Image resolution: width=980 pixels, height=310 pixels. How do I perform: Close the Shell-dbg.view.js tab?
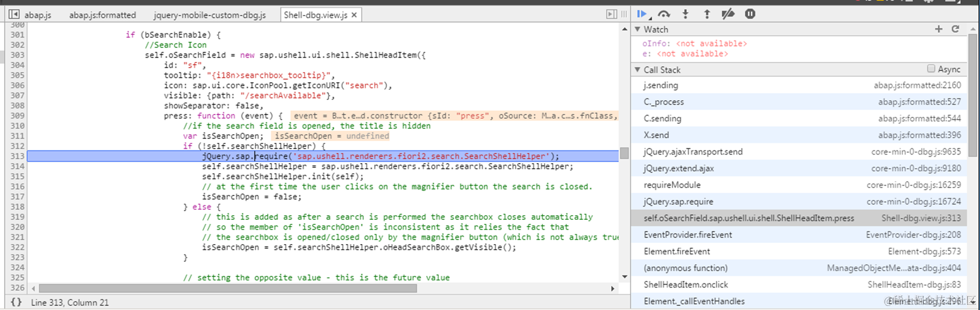point(354,15)
